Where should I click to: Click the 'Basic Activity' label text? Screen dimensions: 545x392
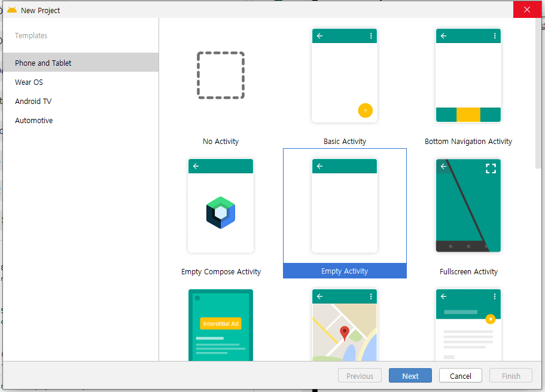pos(345,141)
